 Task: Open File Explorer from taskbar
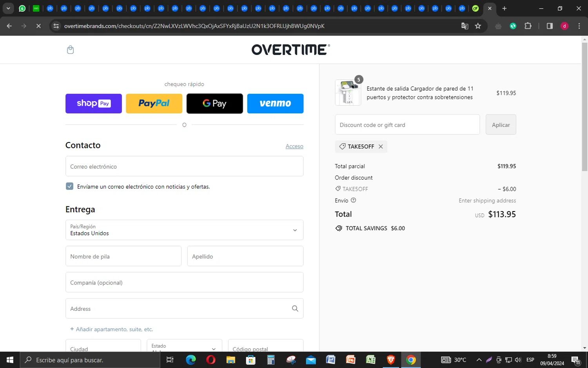[x=230, y=360]
